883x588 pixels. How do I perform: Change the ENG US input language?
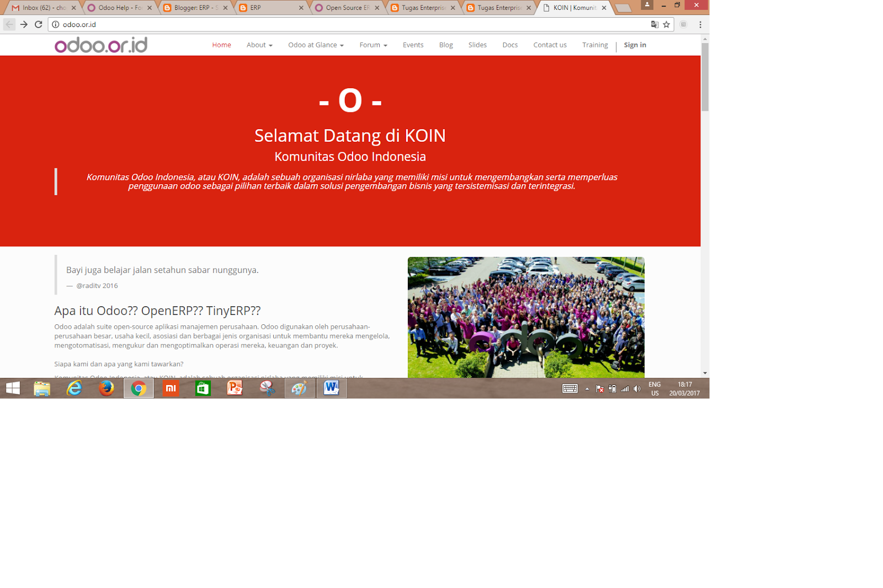pos(655,389)
